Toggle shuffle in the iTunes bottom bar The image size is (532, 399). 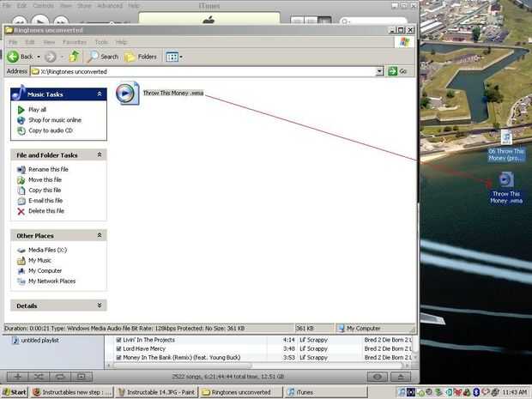pyautogui.click(x=39, y=377)
